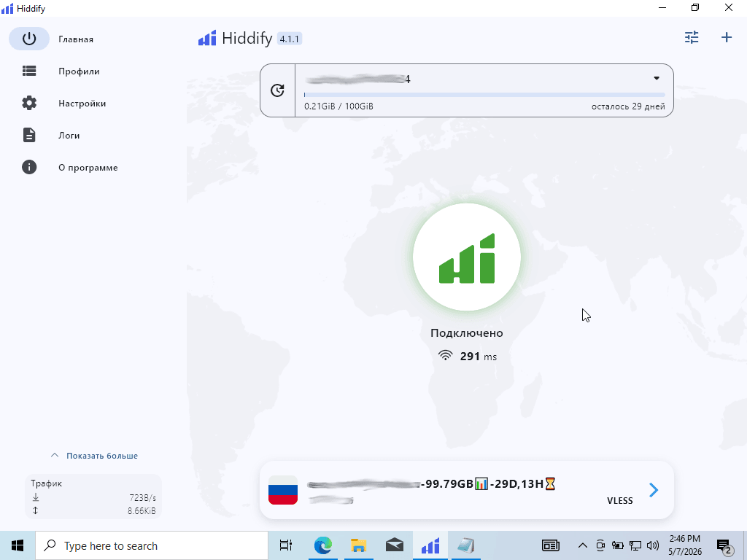
Task: Click the 291 ms ping indicator
Action: click(479, 356)
